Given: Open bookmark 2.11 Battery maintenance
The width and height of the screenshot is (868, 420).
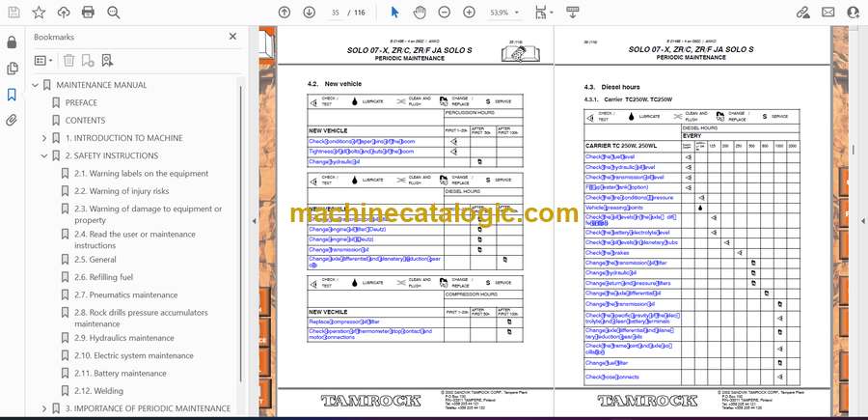Looking at the screenshot, I should pos(121,374).
